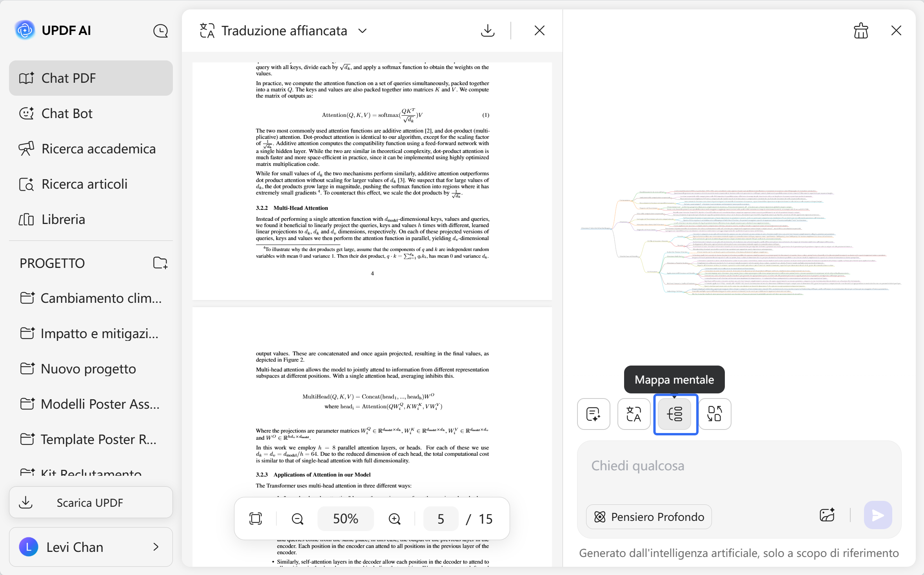The height and width of the screenshot is (575, 924).
Task: Click the Scarica UPDF button
Action: tap(91, 502)
